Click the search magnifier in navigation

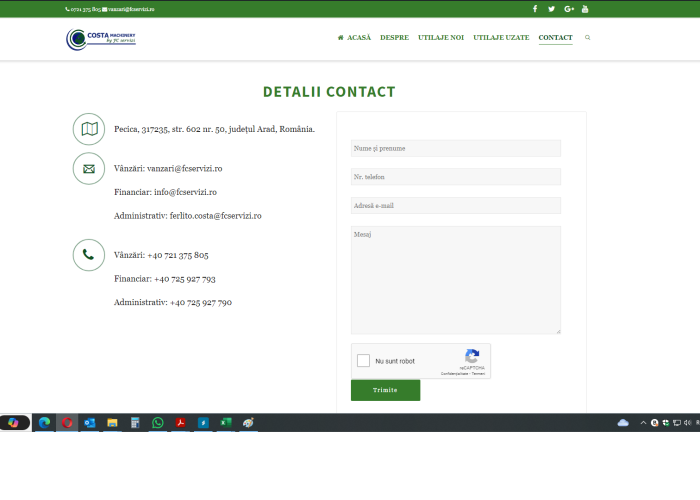pos(587,37)
